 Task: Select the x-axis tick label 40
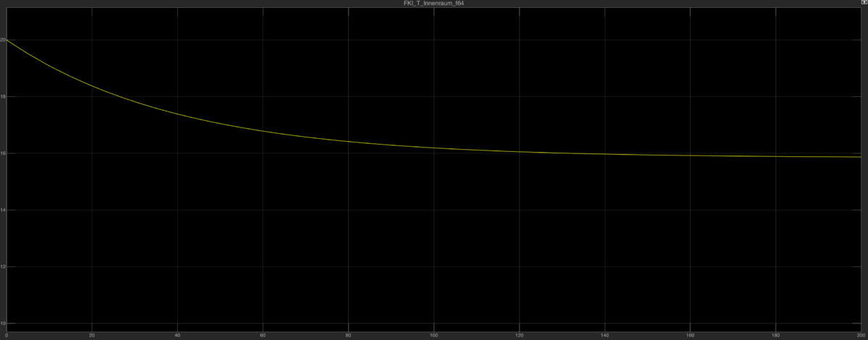point(177,335)
